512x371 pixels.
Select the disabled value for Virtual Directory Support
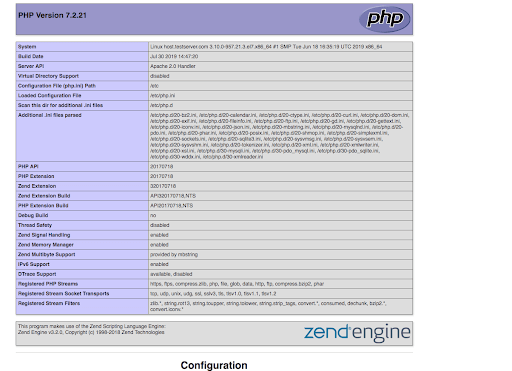[x=160, y=76]
